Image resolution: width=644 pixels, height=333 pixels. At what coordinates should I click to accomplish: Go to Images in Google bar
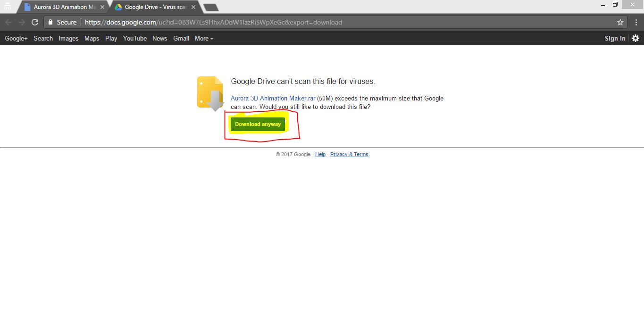point(68,38)
